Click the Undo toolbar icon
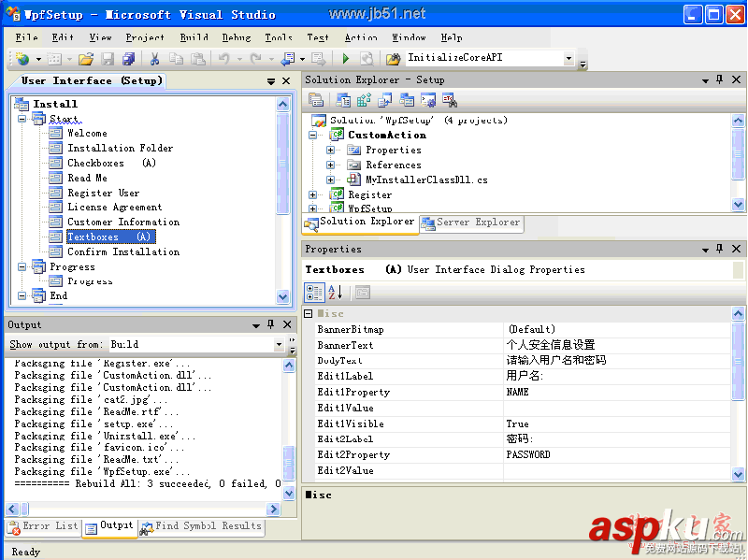Viewport: 748px width, 560px height. 223,59
